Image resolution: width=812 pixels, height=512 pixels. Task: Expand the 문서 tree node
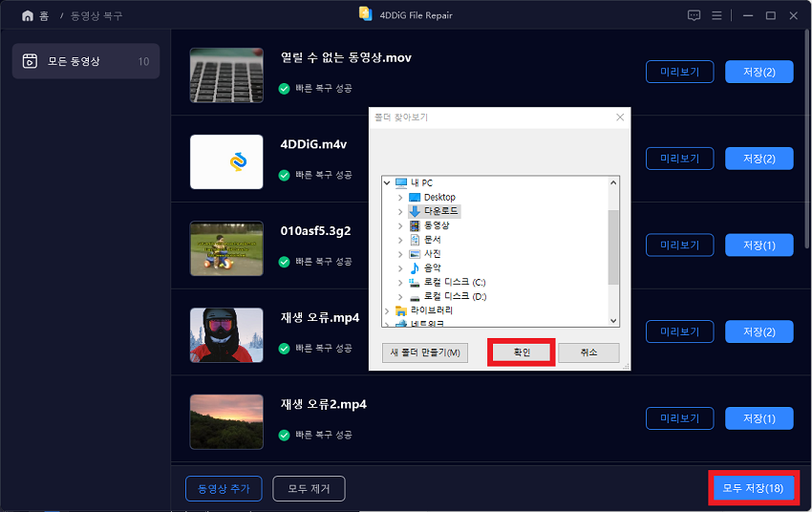tap(399, 240)
